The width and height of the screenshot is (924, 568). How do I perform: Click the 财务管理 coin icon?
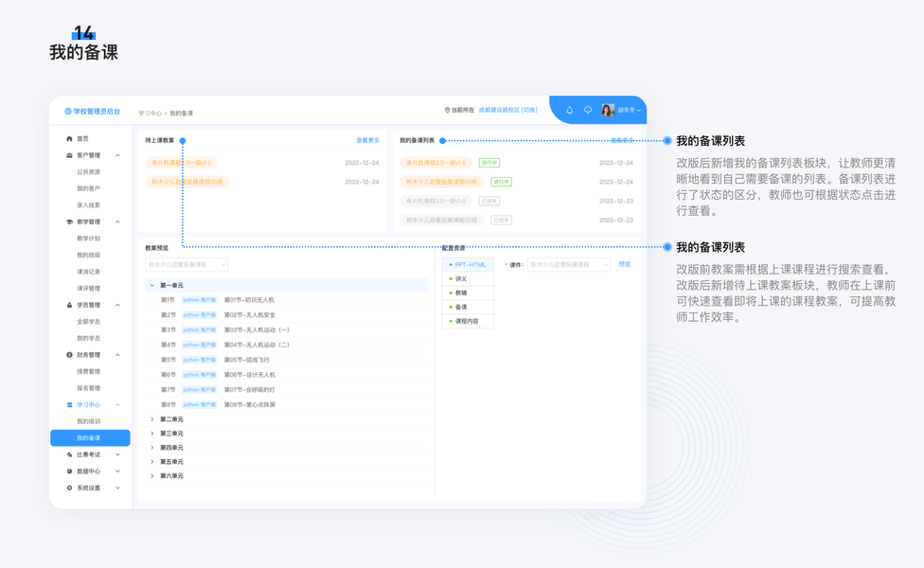pos(69,355)
